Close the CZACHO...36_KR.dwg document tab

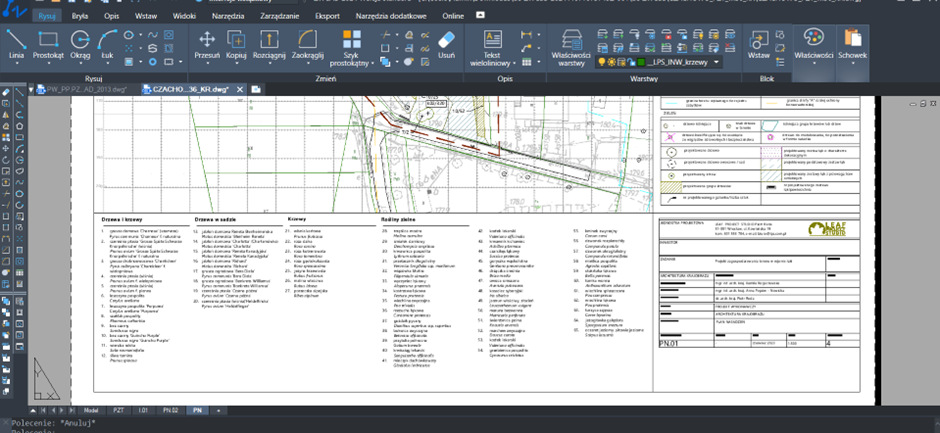239,89
